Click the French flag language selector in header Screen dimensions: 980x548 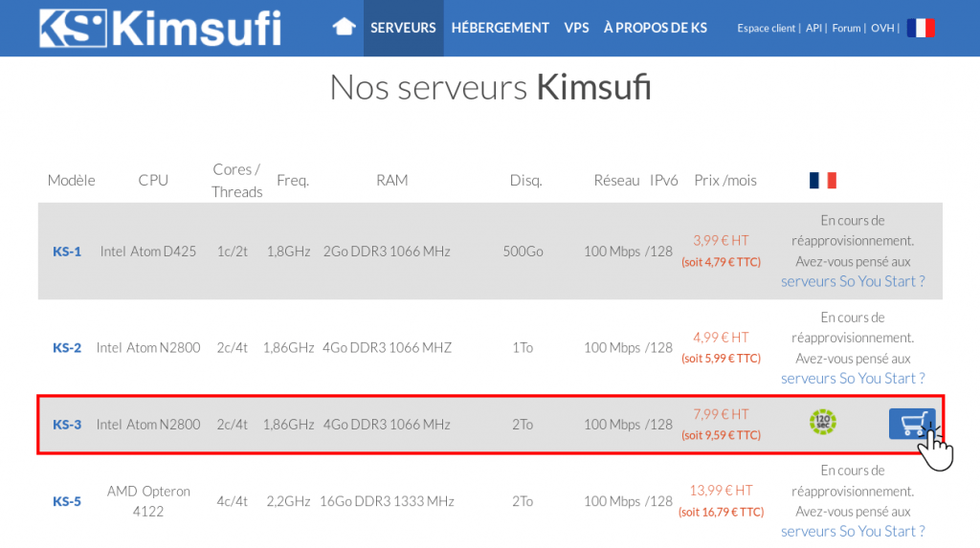[921, 28]
